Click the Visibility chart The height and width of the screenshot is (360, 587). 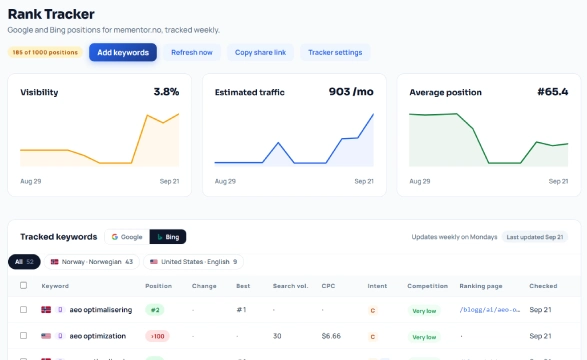click(x=100, y=140)
